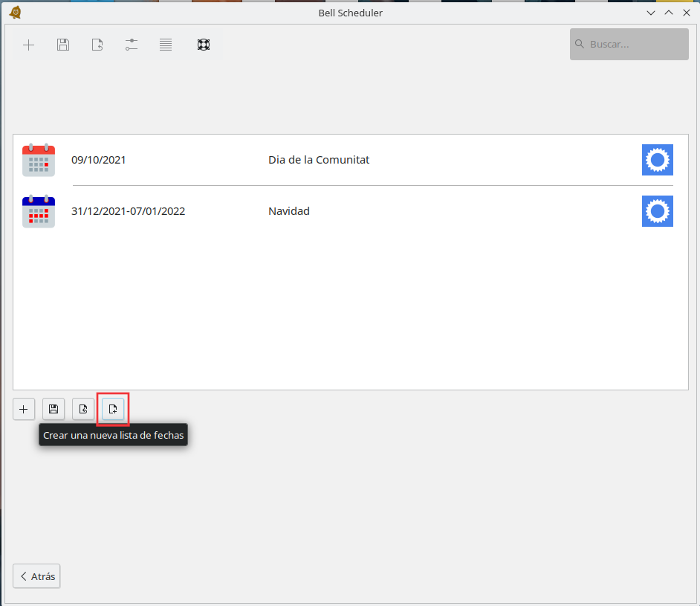Click the import document icon in the main toolbar
Viewport: 700px width, 606px height.
click(x=97, y=45)
